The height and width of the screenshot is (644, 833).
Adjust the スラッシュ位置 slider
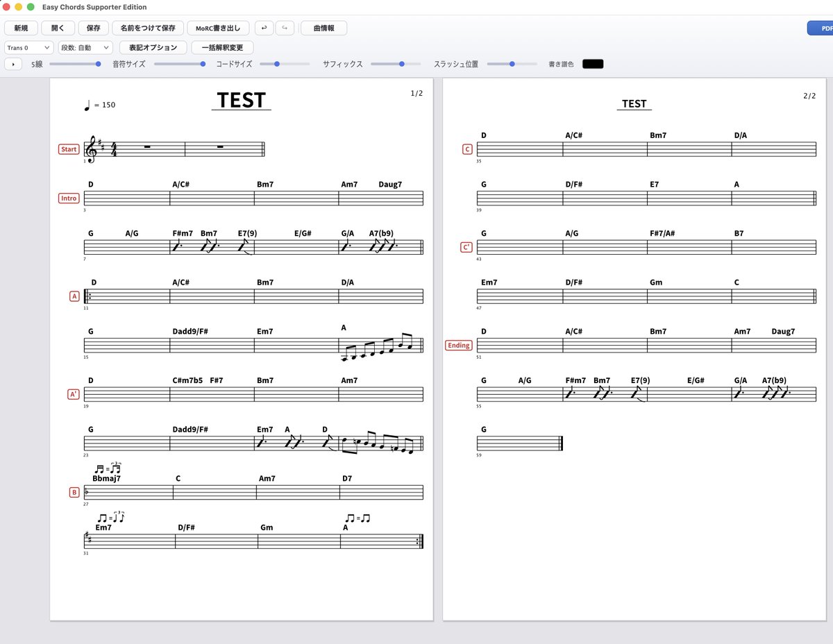(x=512, y=64)
